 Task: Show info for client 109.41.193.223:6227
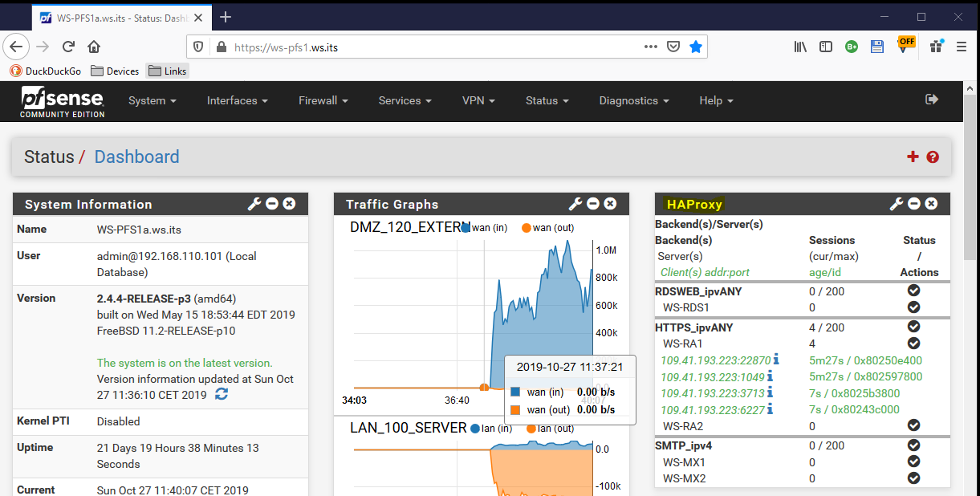pyautogui.click(x=770, y=409)
